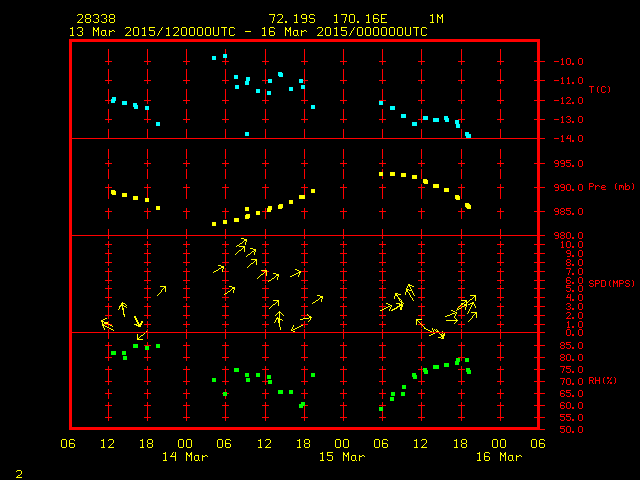The image size is (640, 480).
Task: Click the station ID 28338
Action: point(93,19)
